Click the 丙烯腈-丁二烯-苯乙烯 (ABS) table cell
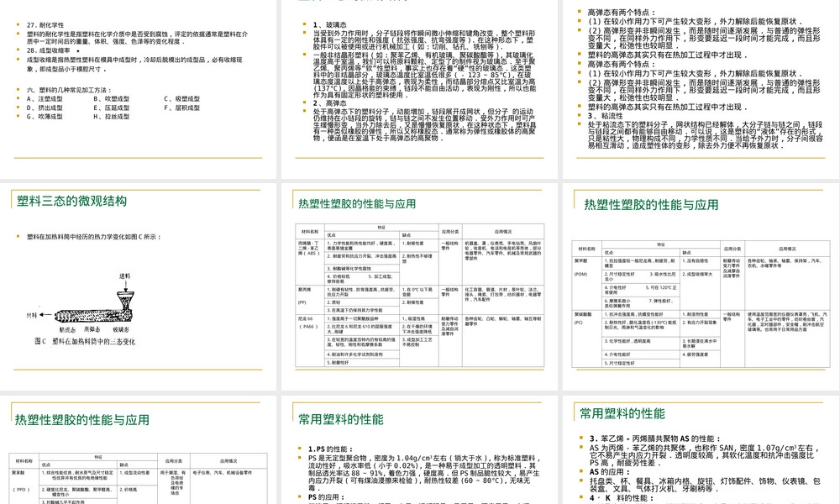This screenshot has height=504, width=840. click(x=310, y=262)
